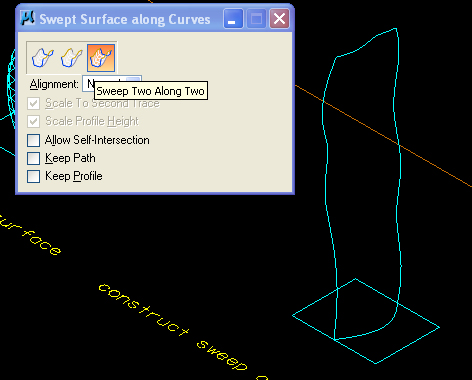
Task: Click the Alignment label text
Action: 54,84
